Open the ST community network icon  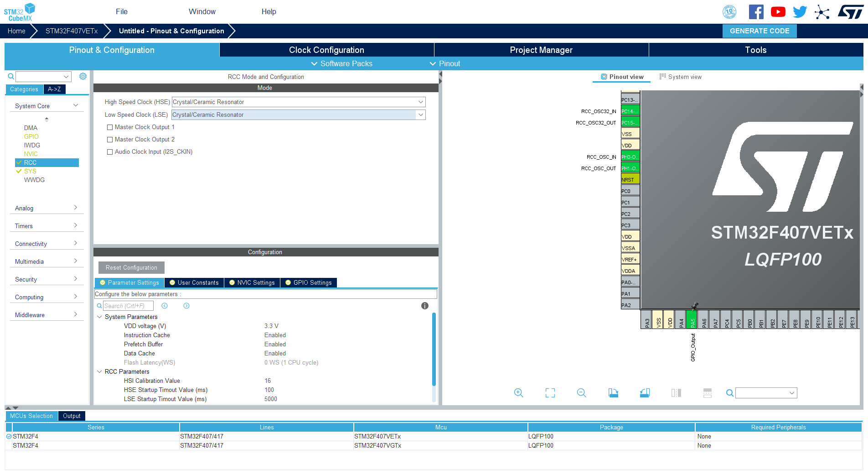(822, 12)
